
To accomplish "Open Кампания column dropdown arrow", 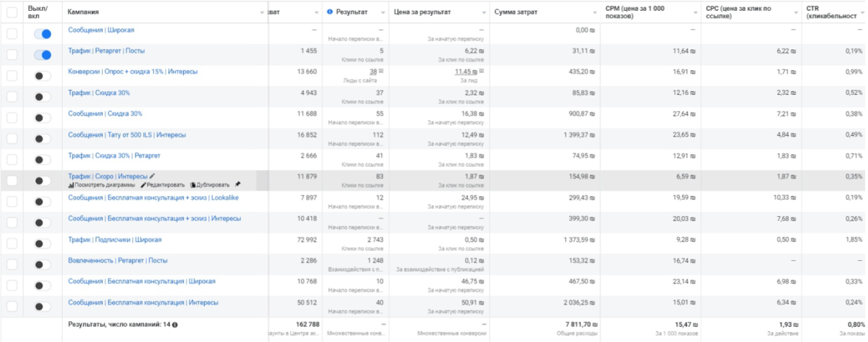I will [x=262, y=13].
